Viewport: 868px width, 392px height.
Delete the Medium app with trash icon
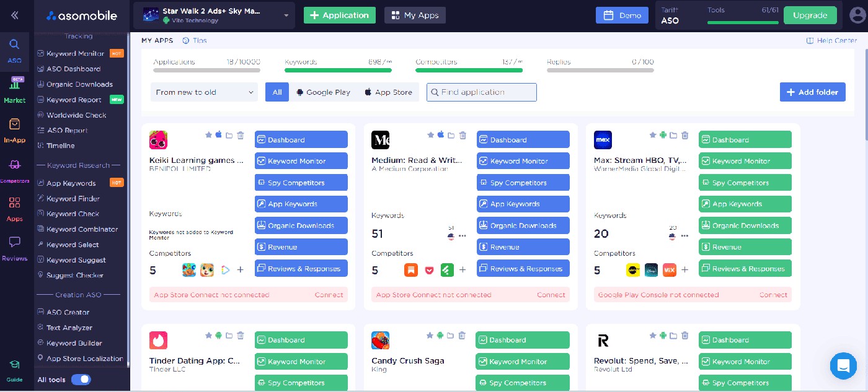(463, 135)
